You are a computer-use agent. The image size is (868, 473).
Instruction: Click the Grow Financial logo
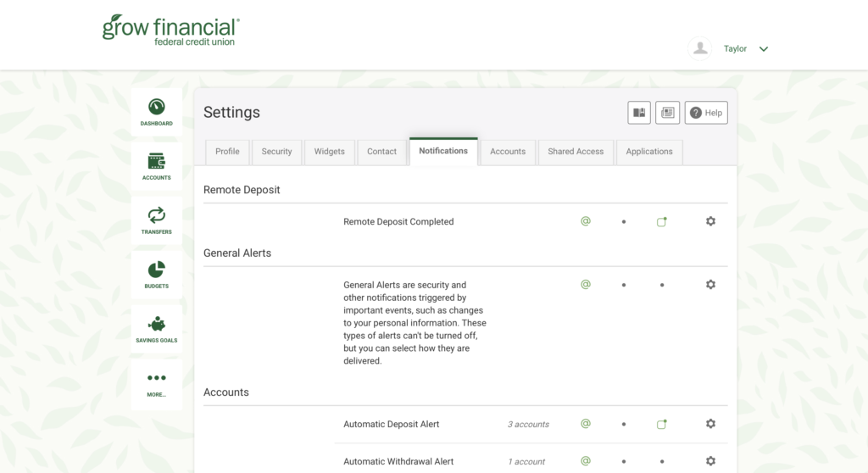[170, 31]
